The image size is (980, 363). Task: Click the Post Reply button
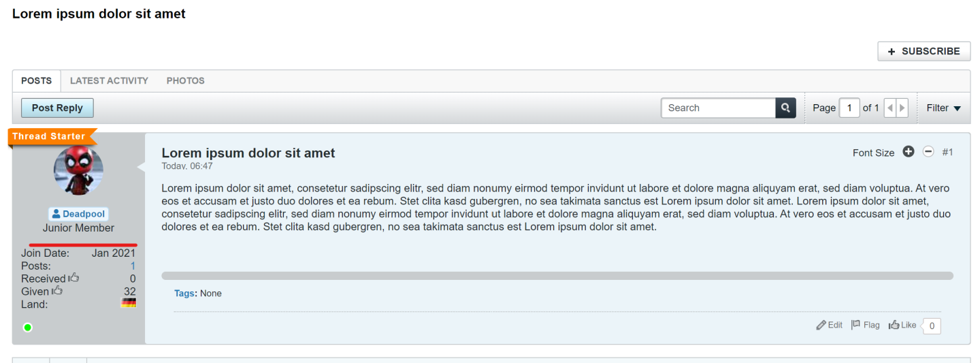tap(57, 108)
